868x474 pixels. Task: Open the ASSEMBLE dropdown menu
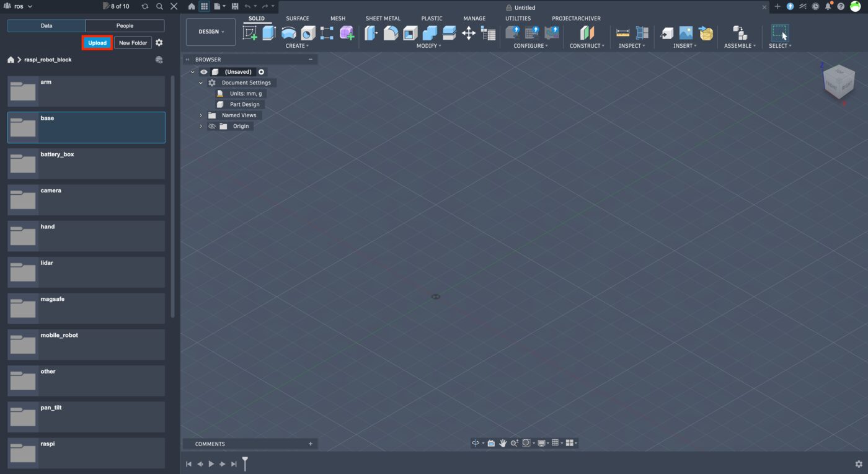740,46
